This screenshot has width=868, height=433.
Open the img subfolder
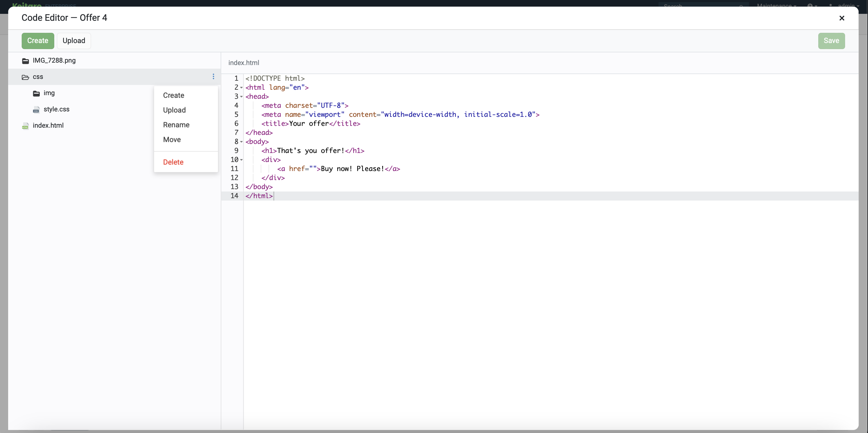[49, 93]
